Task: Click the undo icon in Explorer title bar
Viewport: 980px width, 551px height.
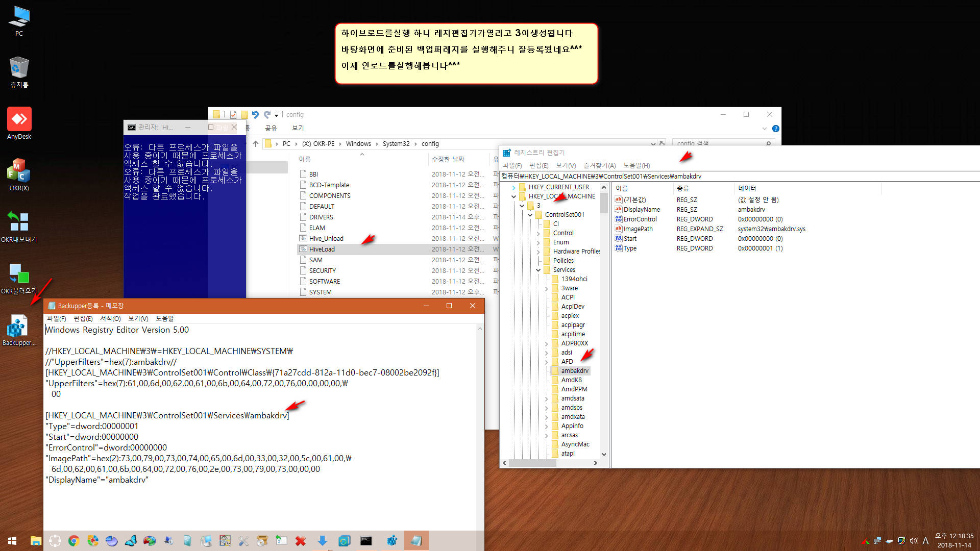Action: [x=255, y=115]
